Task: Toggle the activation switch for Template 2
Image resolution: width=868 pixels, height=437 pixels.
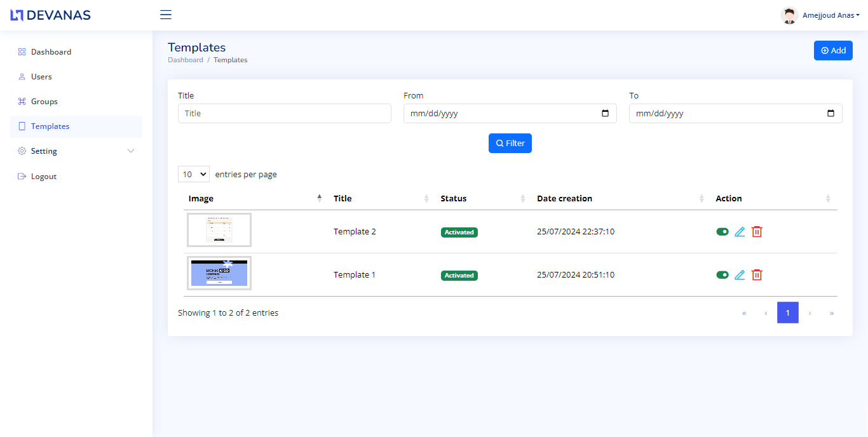Action: (722, 231)
